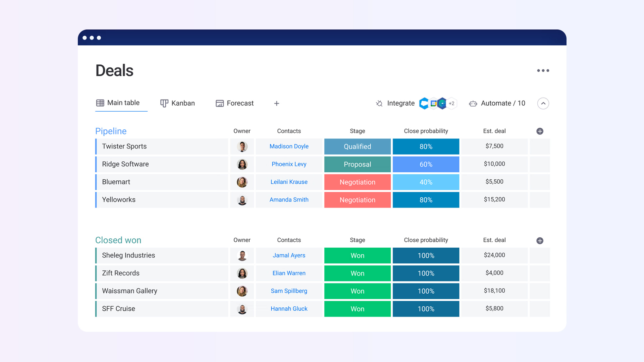644x362 pixels.
Task: Switch to the Kanban view tab
Action: click(x=177, y=103)
